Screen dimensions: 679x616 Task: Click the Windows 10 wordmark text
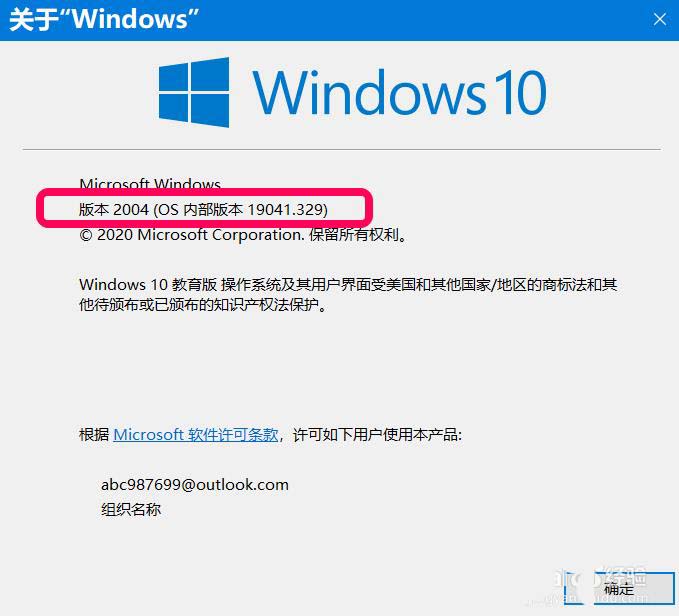pos(399,93)
